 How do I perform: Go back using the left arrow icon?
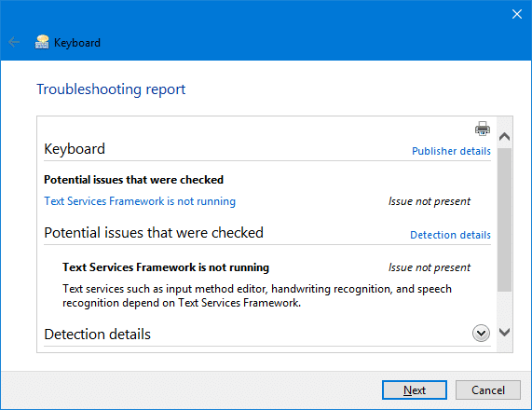pyautogui.click(x=14, y=42)
